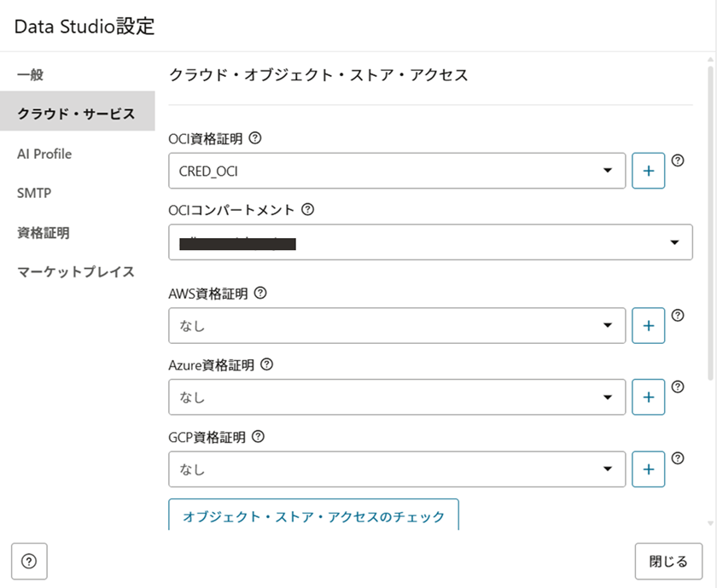Switch to the 一般 settings tab
Image resolution: width=717 pixels, height=588 pixels.
click(x=31, y=75)
